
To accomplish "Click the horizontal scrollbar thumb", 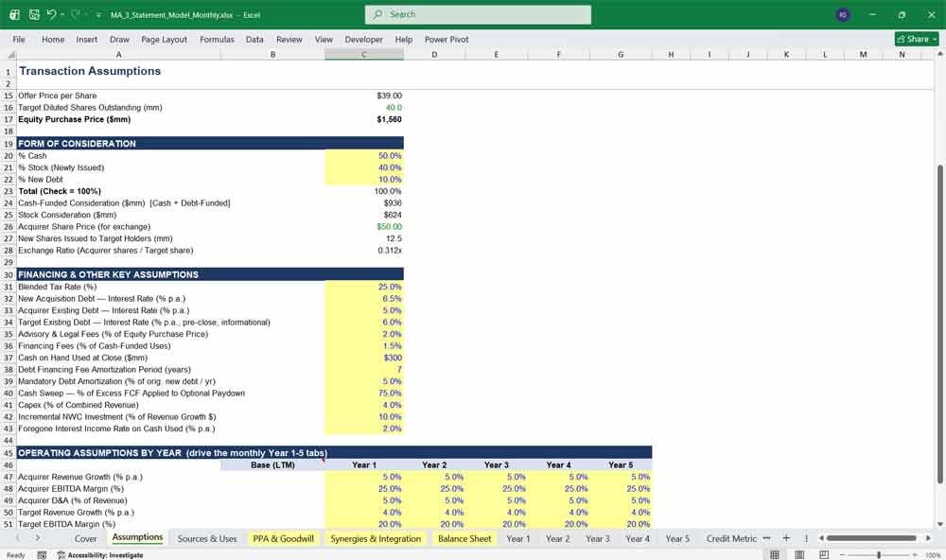I will 871,537.
